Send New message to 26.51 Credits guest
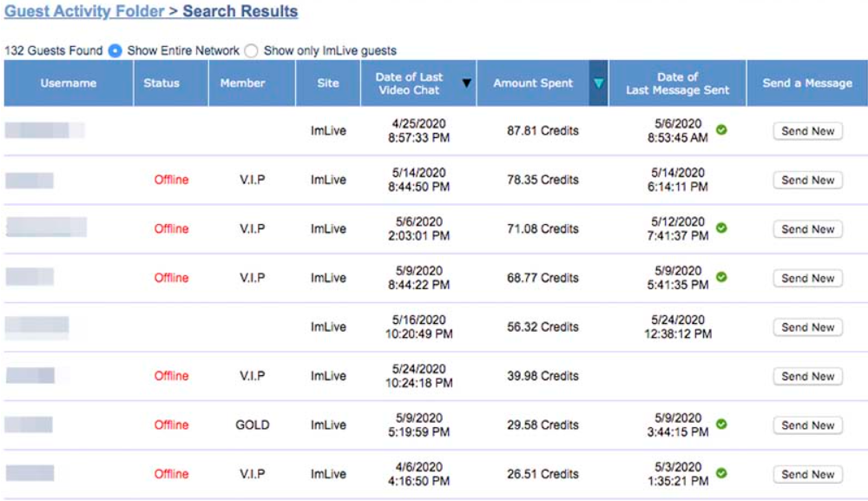The width and height of the screenshot is (868, 501). [x=807, y=474]
